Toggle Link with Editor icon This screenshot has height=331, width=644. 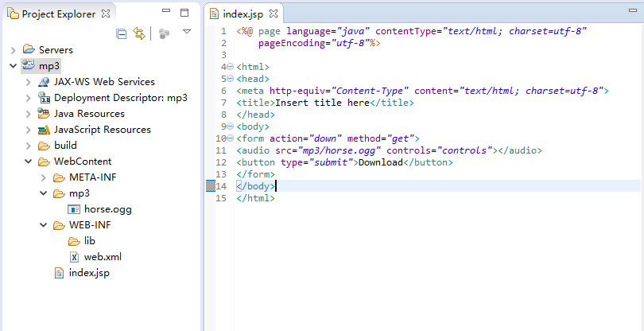[x=139, y=33]
